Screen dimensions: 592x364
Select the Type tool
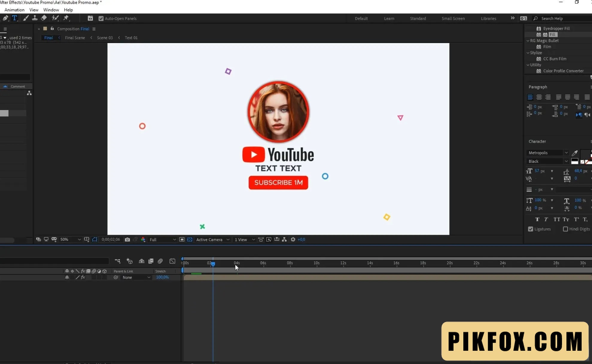(14, 18)
